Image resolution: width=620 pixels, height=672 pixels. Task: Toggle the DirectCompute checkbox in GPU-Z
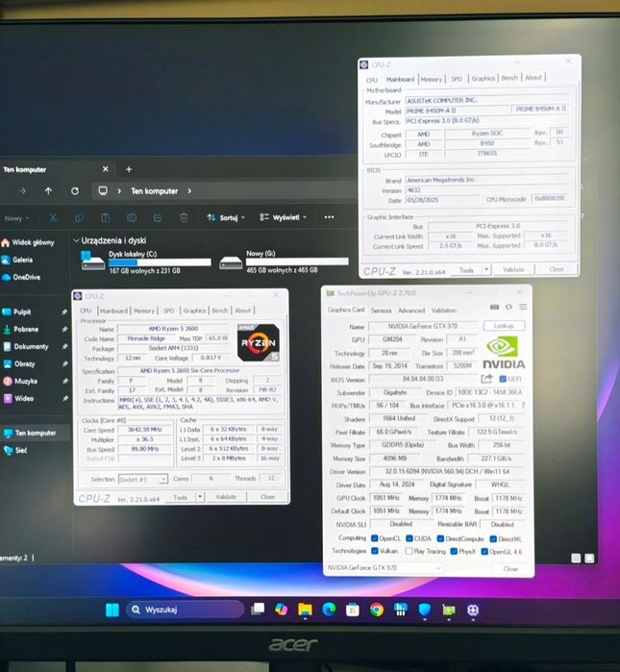point(440,538)
